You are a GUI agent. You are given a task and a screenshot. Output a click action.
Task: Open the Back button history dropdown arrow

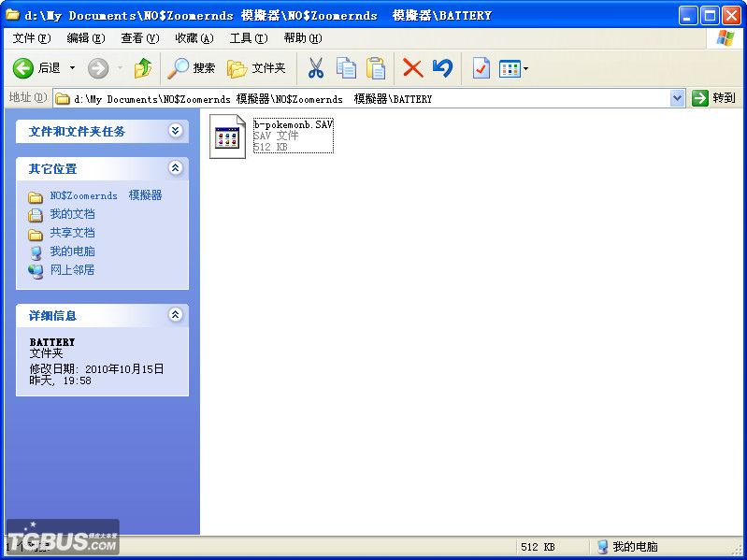click(x=72, y=68)
